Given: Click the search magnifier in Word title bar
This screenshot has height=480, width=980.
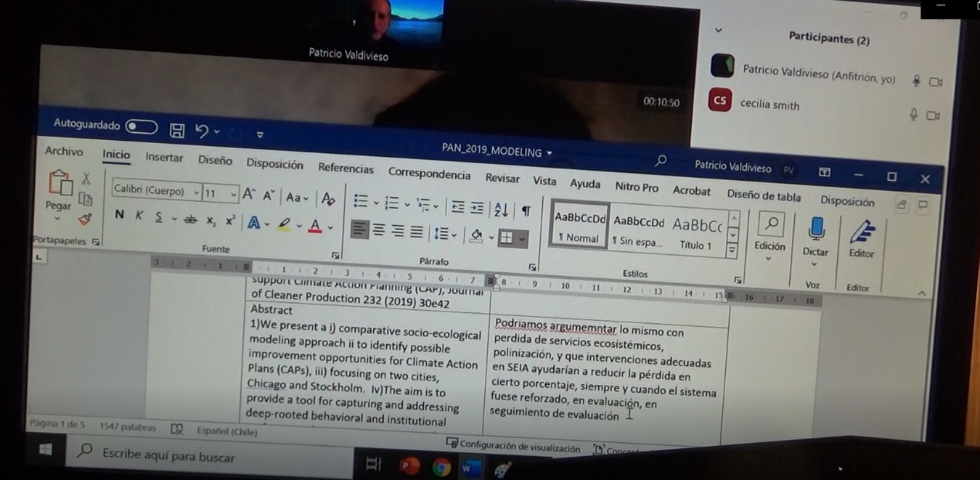Looking at the screenshot, I should 661,160.
